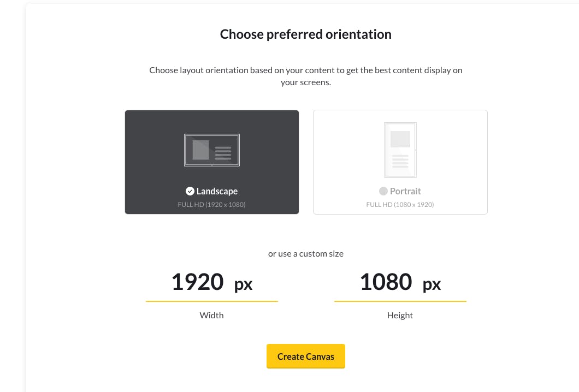Click the layout orientation description paragraph
This screenshot has height=392, width=579.
(x=306, y=76)
